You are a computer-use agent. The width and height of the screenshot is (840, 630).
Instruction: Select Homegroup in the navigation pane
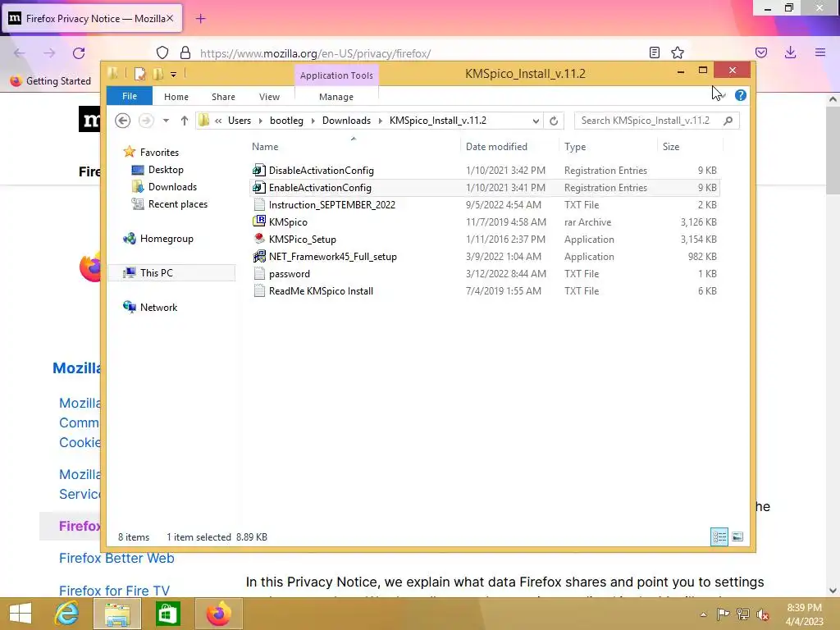(x=166, y=239)
